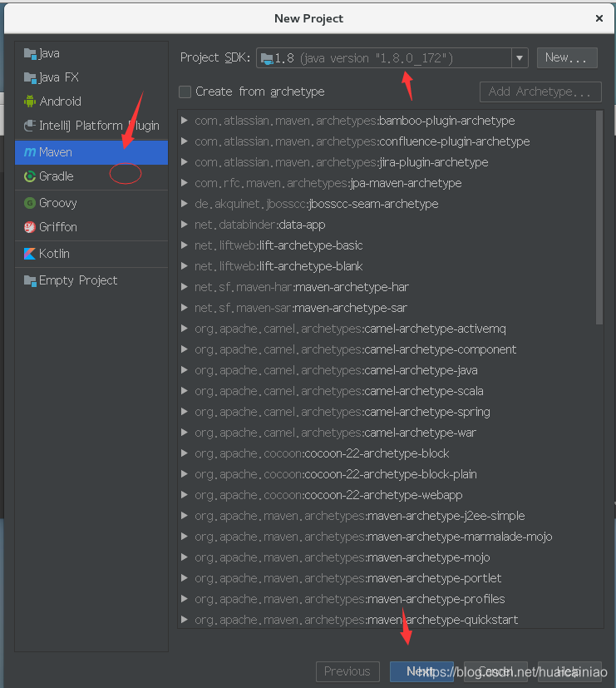
Task: Click the Griffon red icon
Action: (x=30, y=227)
